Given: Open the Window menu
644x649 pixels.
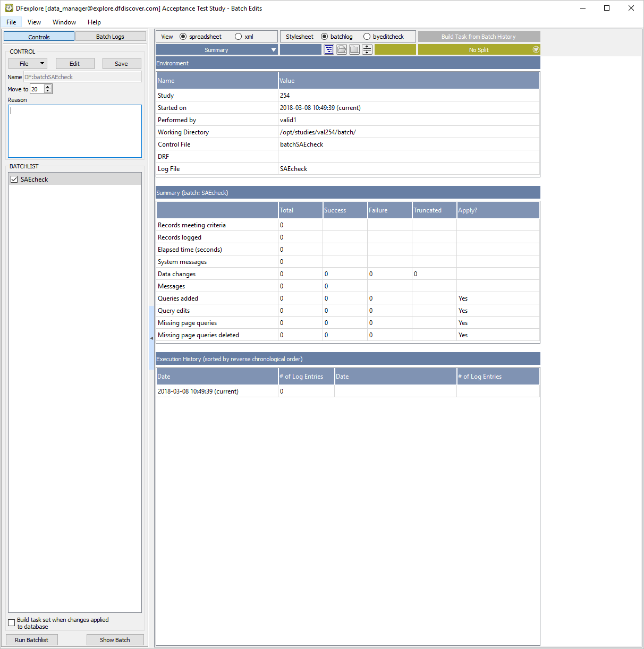Looking at the screenshot, I should (64, 22).
